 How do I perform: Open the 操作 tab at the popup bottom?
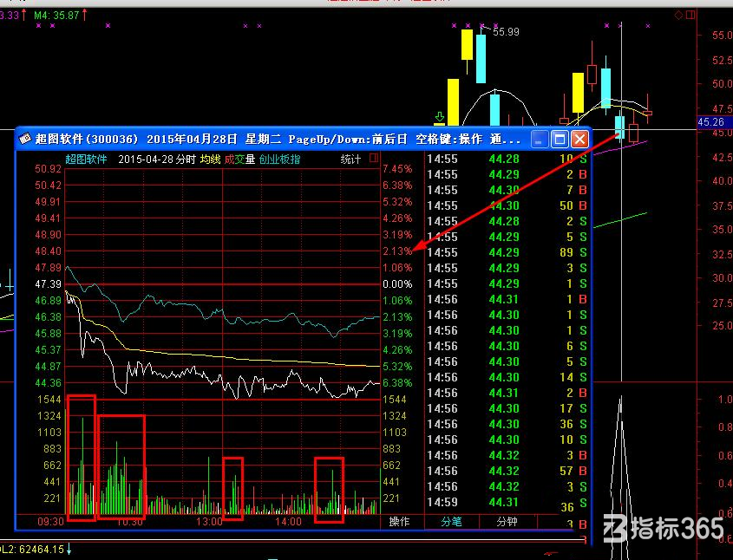pos(399,521)
